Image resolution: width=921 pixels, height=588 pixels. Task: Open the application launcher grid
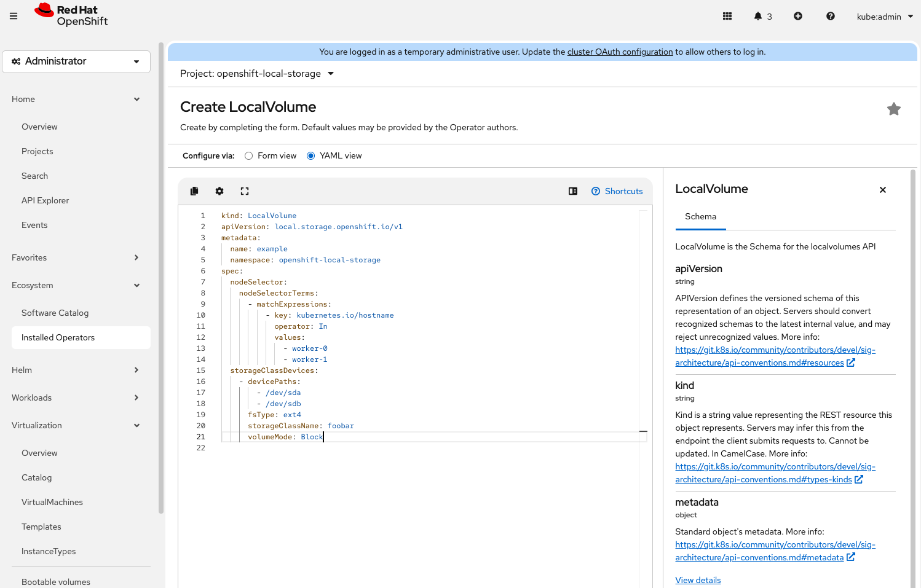727,16
